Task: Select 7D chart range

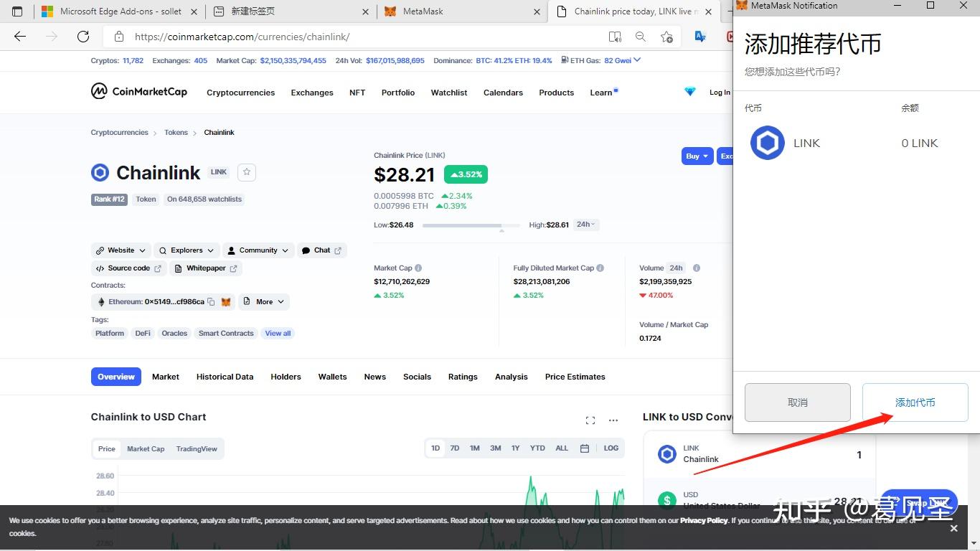Action: [x=455, y=448]
